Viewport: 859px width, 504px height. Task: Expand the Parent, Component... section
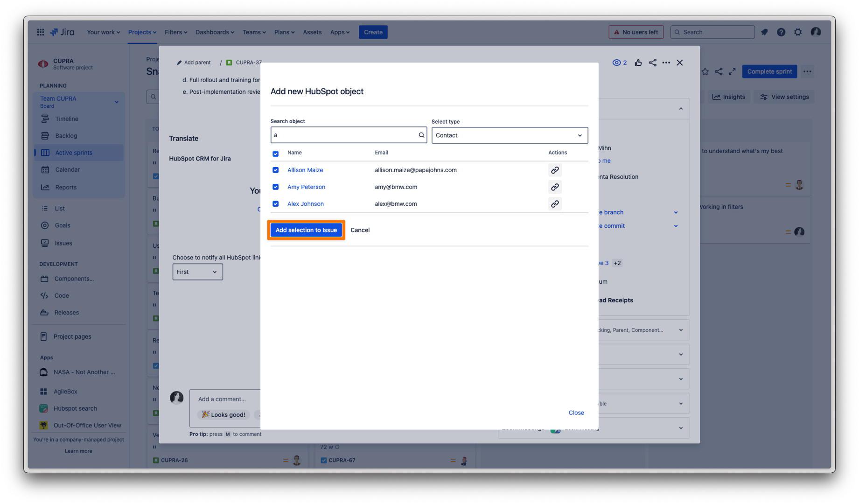pyautogui.click(x=681, y=330)
